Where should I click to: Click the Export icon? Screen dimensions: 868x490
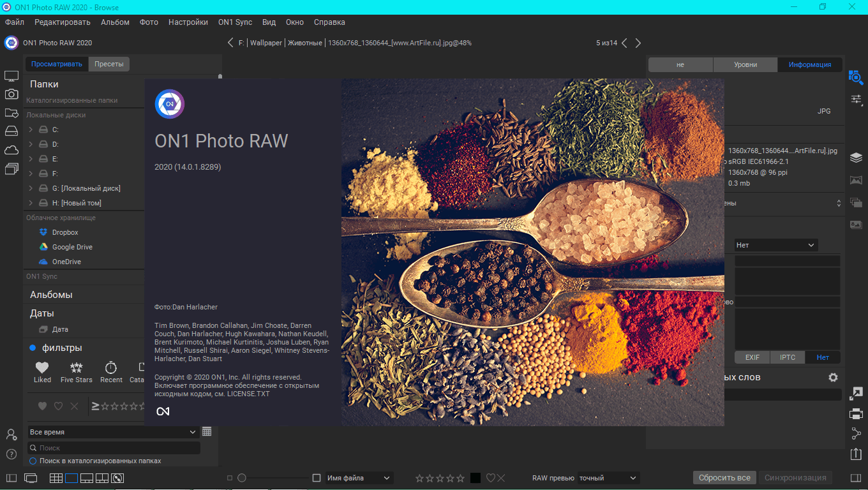tap(856, 454)
